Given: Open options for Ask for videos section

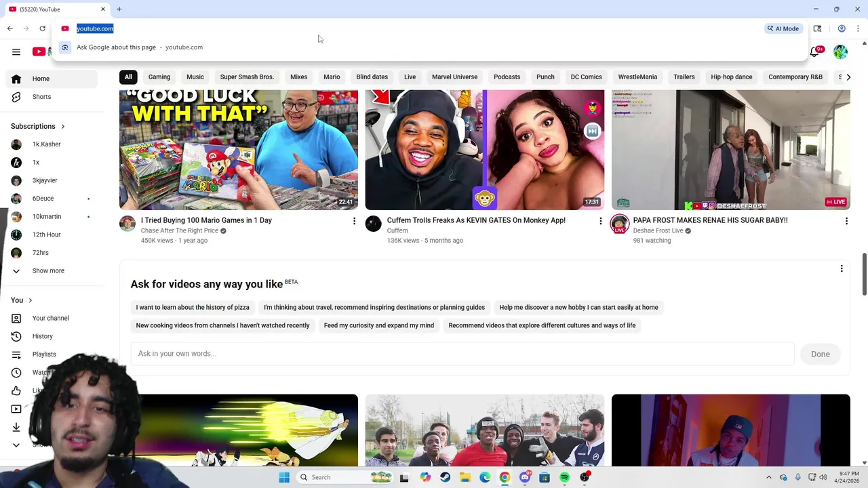Looking at the screenshot, I should 842,268.
